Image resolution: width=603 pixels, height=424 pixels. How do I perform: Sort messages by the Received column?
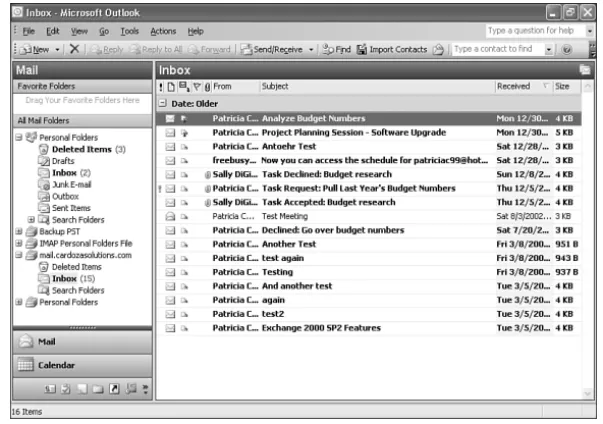(x=523, y=86)
